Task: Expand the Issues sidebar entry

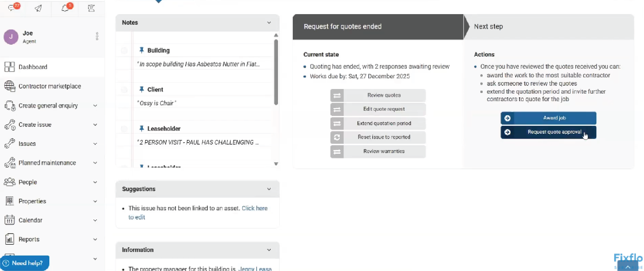Action: (95, 144)
